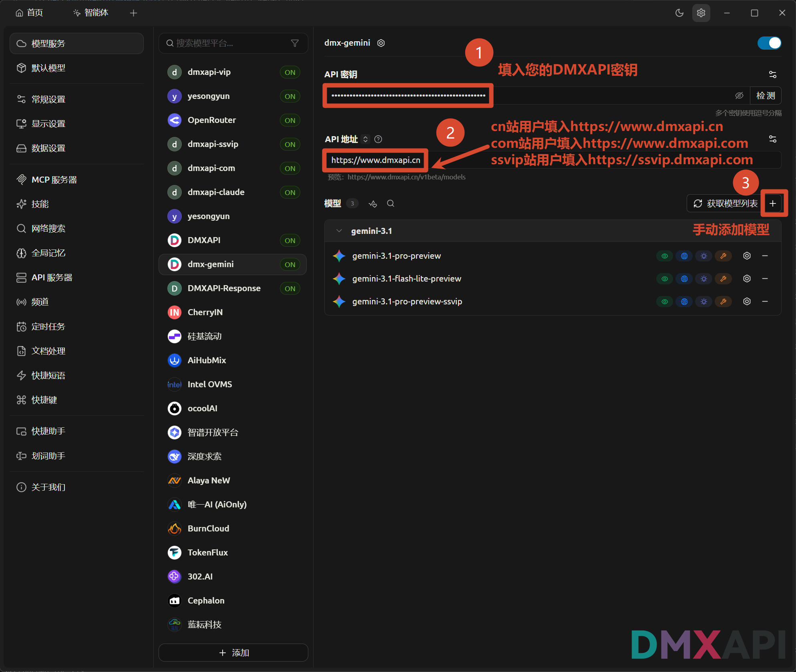The width and height of the screenshot is (796, 672).
Task: Select the Intel OVMS provider
Action: 233,384
